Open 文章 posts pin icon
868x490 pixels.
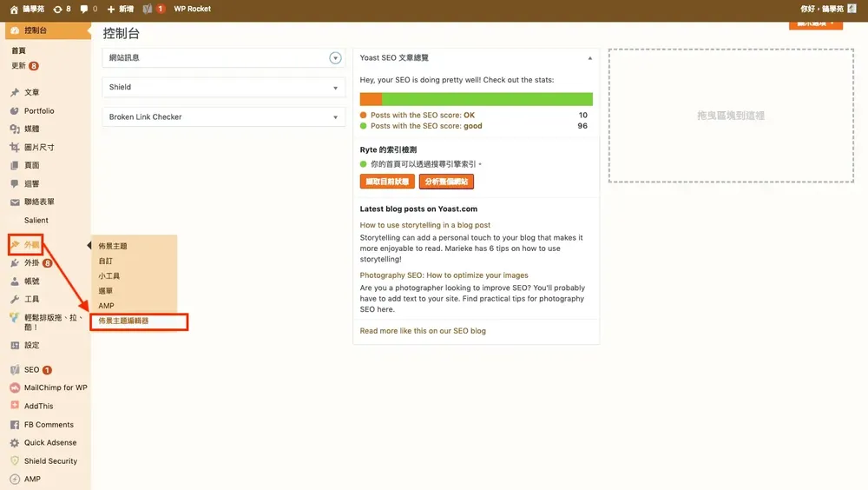pos(15,92)
